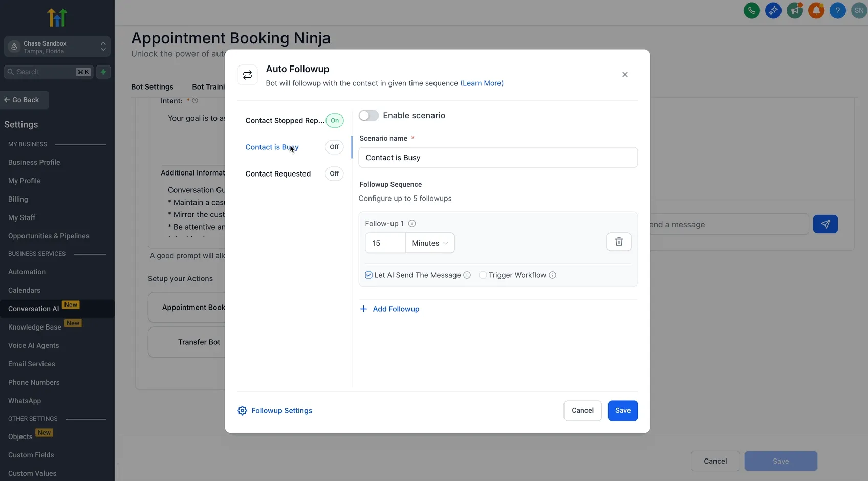Click the sidebar Search box

click(x=49, y=72)
